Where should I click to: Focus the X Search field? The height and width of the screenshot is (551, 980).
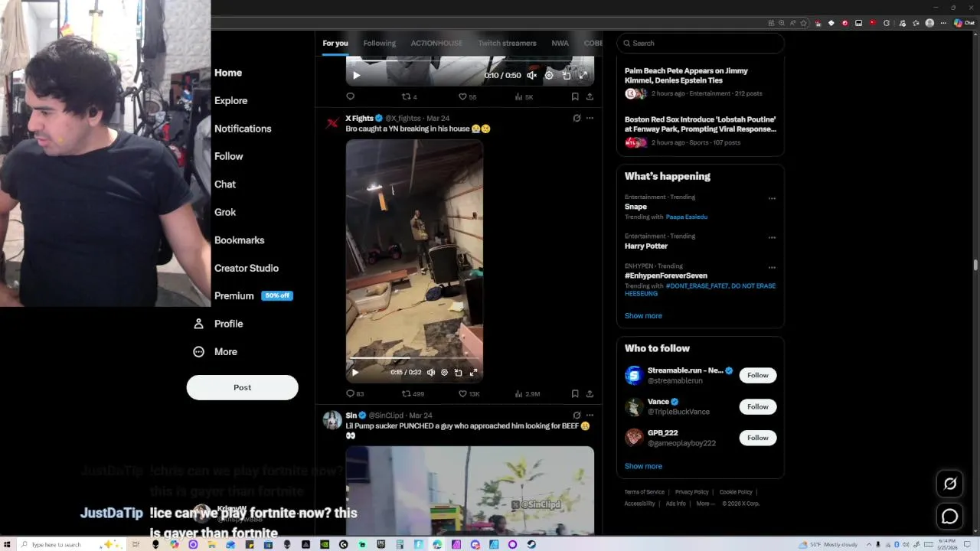click(700, 43)
